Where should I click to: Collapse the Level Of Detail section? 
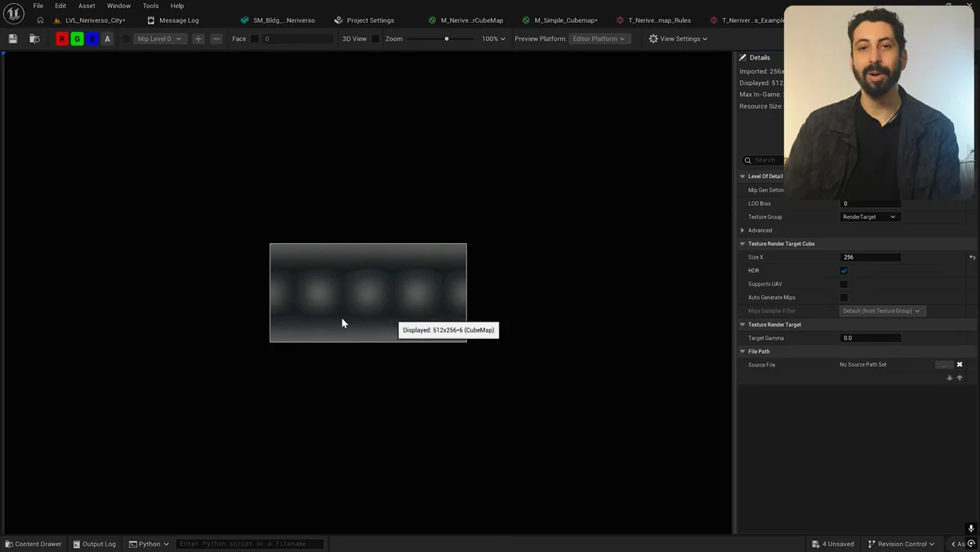(x=742, y=176)
